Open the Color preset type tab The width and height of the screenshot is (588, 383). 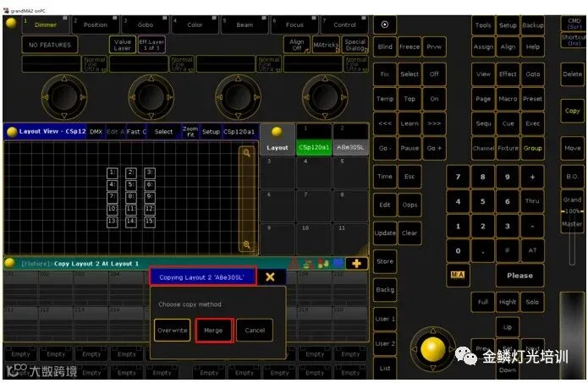tap(195, 25)
